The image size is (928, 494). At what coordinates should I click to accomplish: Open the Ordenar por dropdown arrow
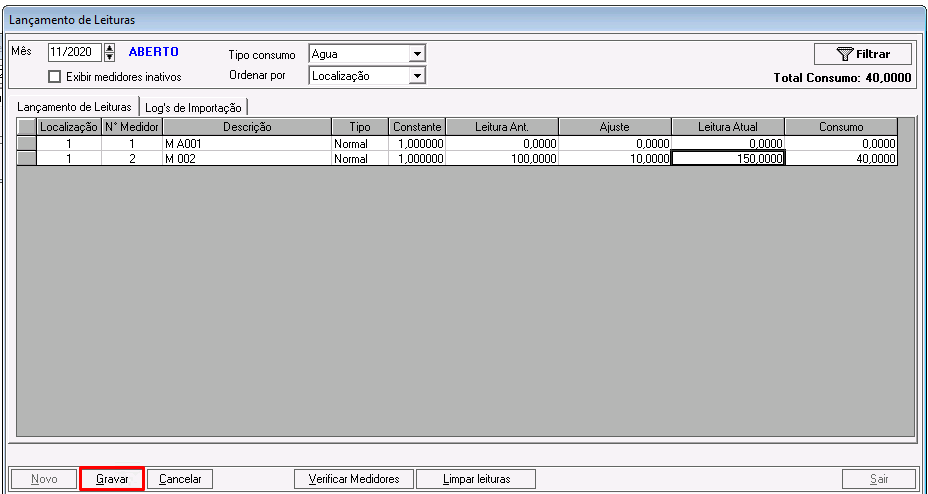[417, 75]
